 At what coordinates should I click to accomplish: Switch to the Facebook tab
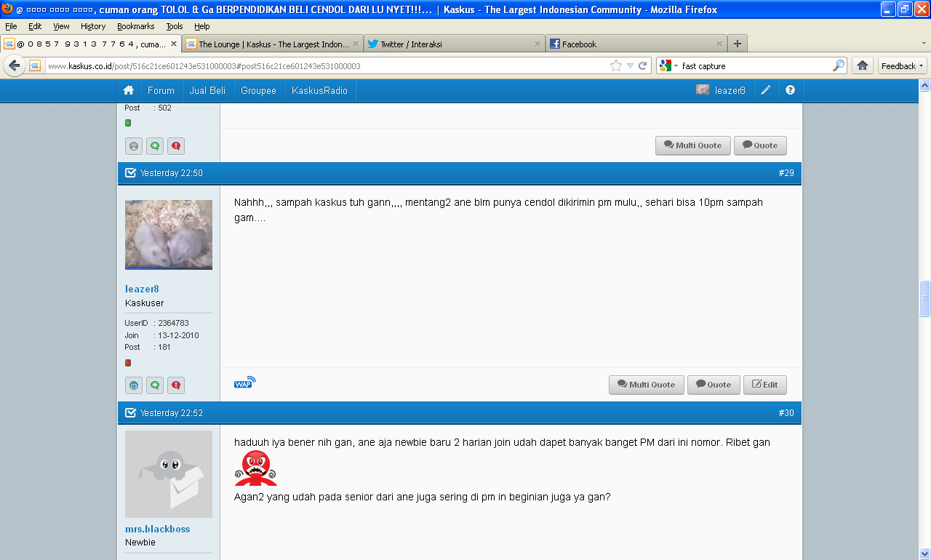636,44
